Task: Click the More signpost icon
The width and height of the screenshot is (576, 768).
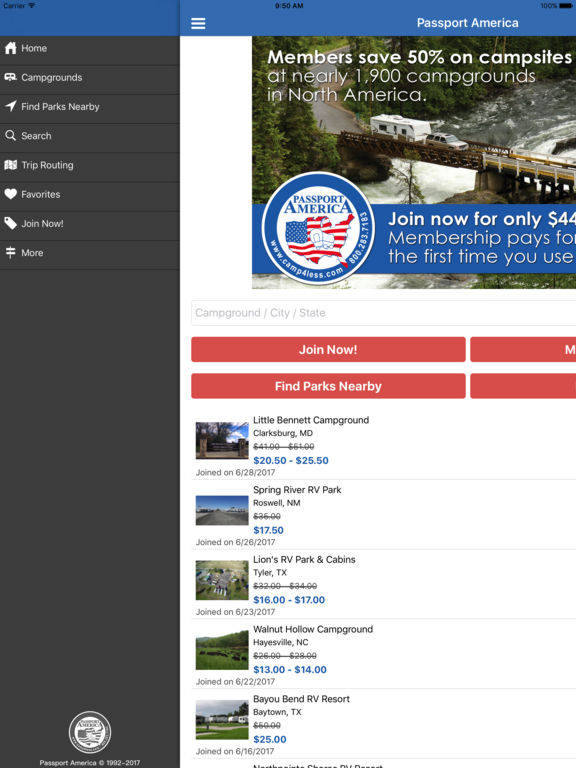Action: (10, 253)
